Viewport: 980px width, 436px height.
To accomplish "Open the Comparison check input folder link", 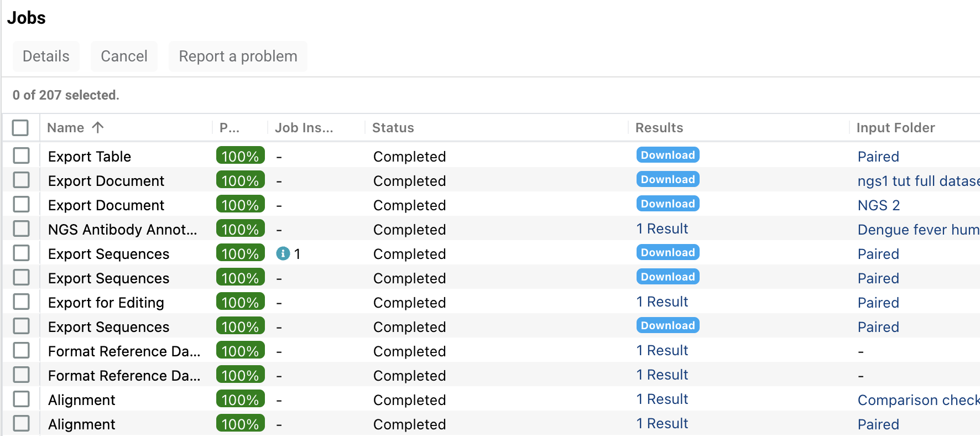I will point(918,400).
